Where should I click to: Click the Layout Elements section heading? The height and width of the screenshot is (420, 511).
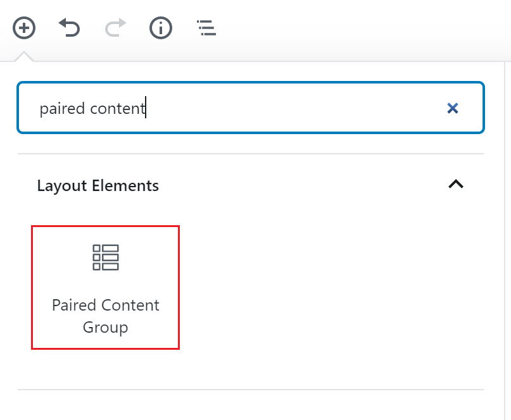click(98, 185)
